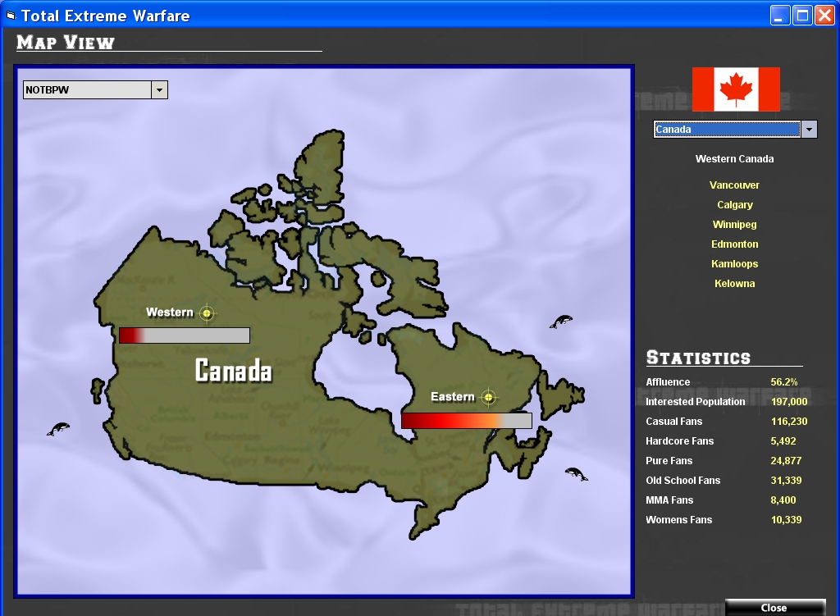Click the Western region crosshair marker
The height and width of the screenshot is (616, 840).
tap(207, 313)
